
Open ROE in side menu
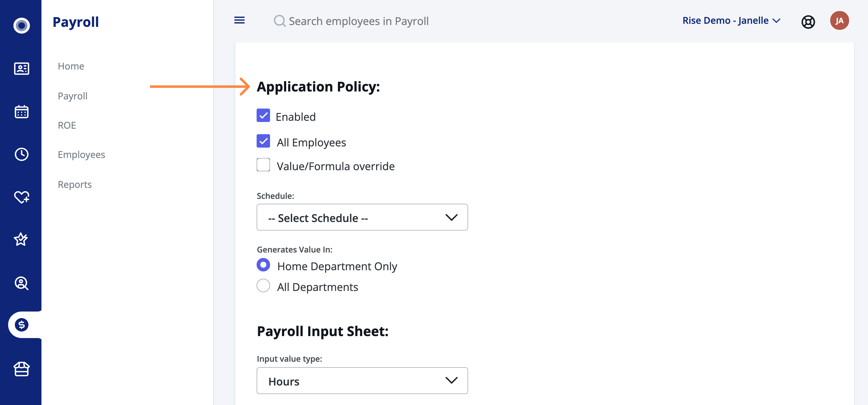[x=67, y=125]
